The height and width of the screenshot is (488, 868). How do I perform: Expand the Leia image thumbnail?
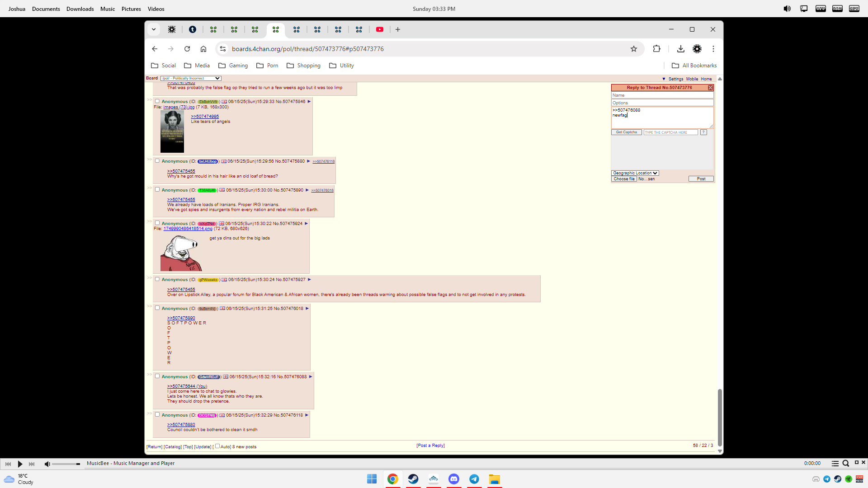[x=172, y=131]
